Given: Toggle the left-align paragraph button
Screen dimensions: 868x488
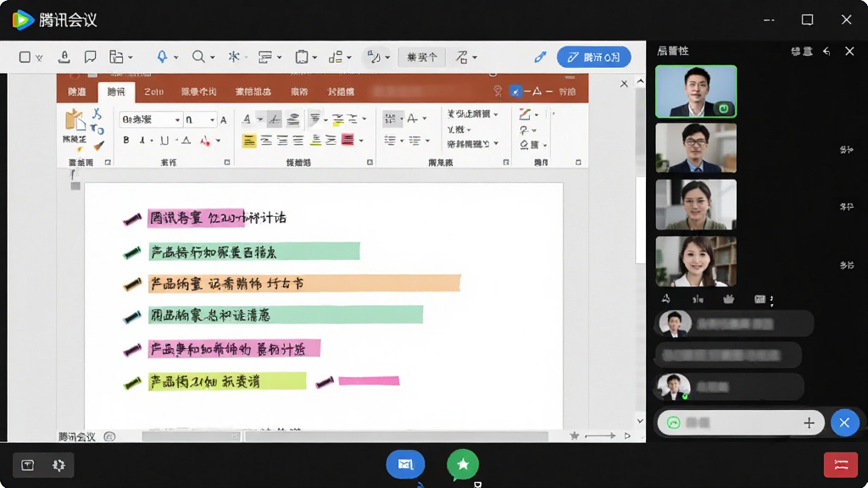Looking at the screenshot, I should tap(249, 141).
